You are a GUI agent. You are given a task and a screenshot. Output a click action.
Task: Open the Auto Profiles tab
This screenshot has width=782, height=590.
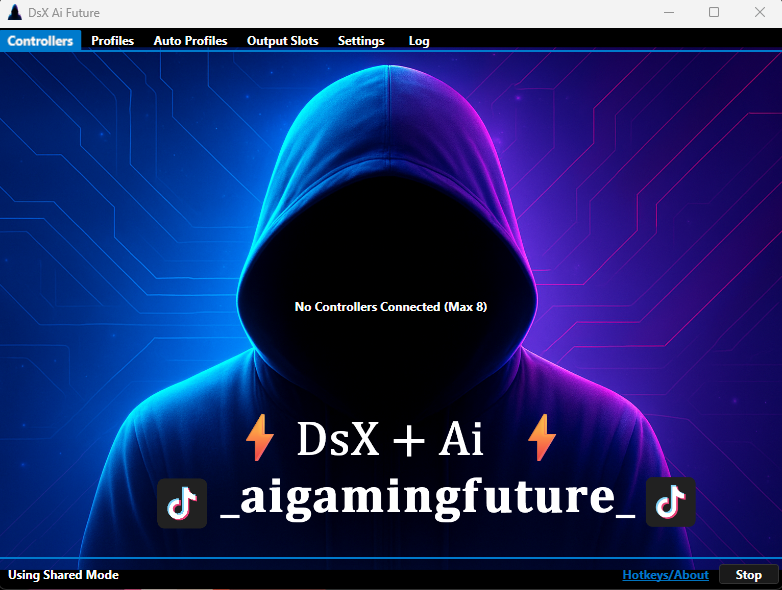(x=190, y=40)
